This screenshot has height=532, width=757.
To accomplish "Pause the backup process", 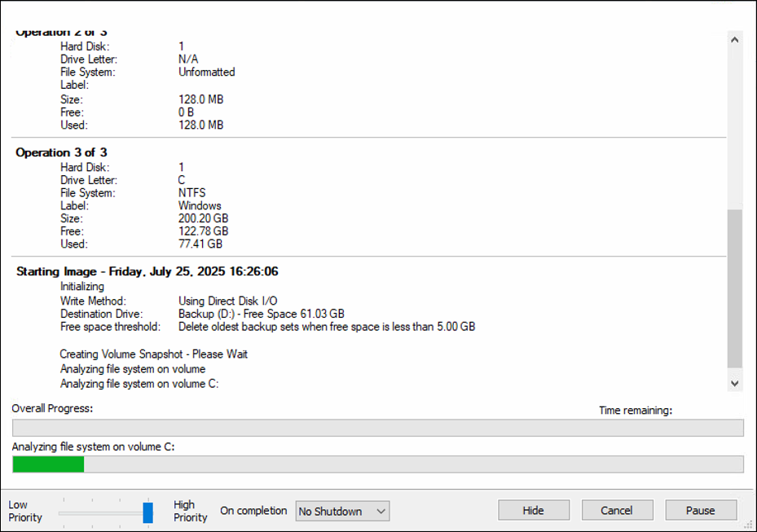I will (700, 510).
